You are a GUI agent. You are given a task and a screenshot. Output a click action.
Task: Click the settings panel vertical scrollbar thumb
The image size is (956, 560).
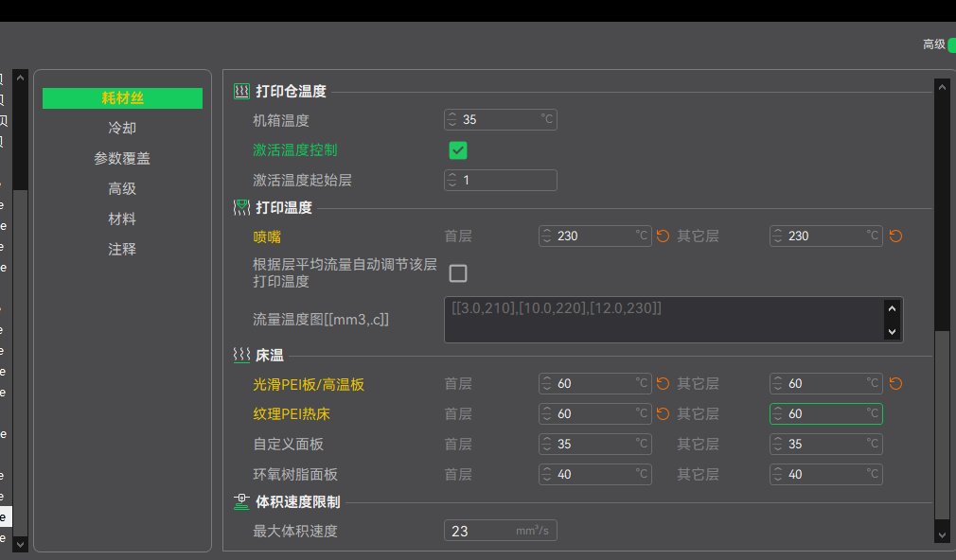point(942,426)
